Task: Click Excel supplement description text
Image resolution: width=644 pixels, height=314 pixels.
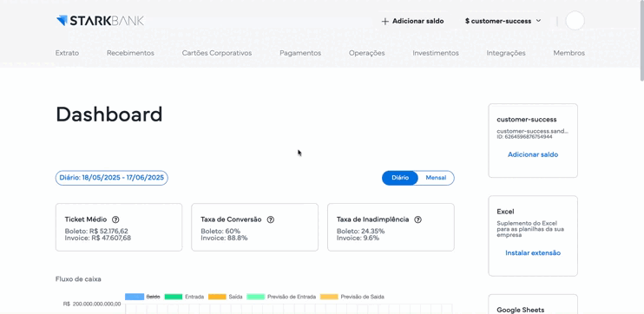Action: [x=529, y=230]
